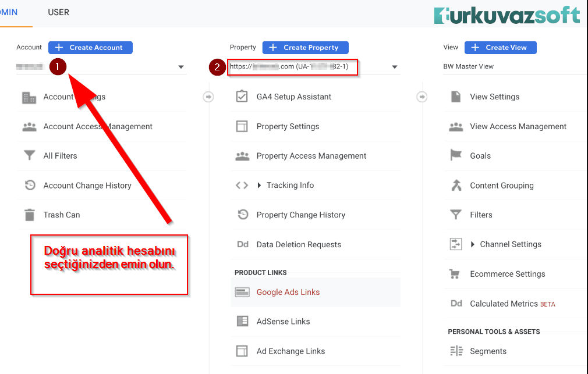This screenshot has height=374, width=588.
Task: Click the Tracking Info label
Action: tap(291, 185)
